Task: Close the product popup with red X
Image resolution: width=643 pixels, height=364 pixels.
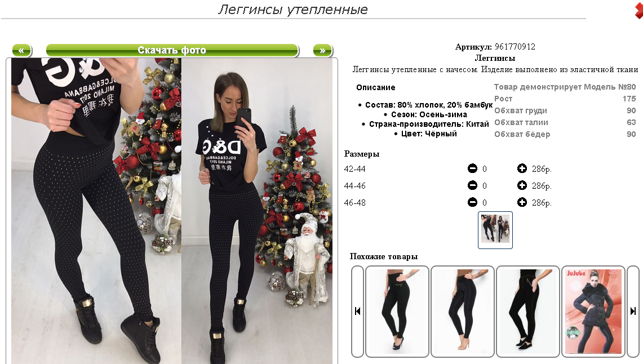Action: pos(639,9)
